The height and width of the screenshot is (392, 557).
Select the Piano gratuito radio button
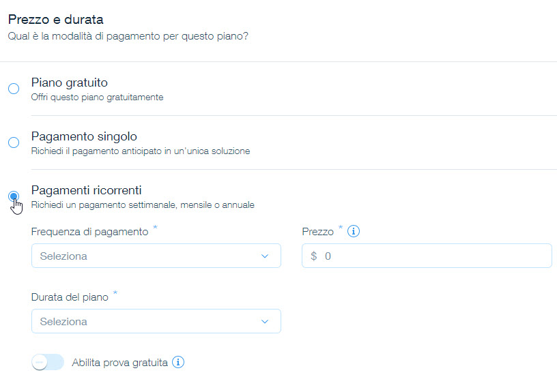[x=14, y=89]
